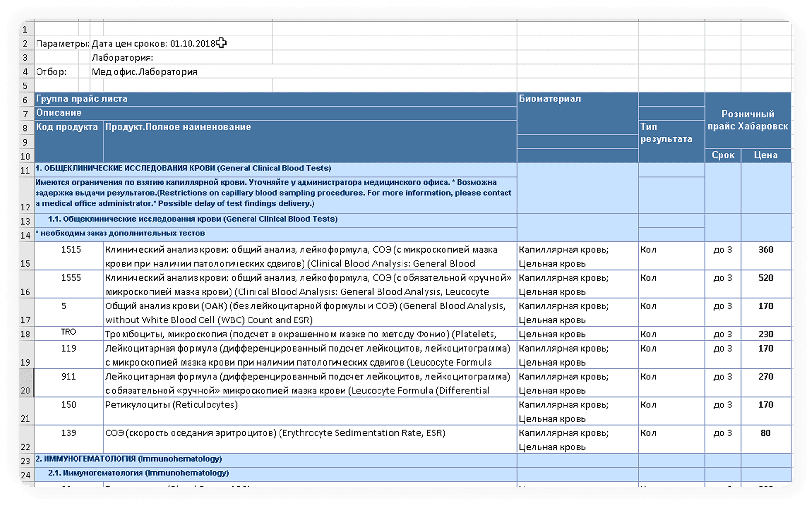Select the 'Мед офис.Лаборатория' cell
Viewport: 812px width, 506px height.
pyautogui.click(x=181, y=72)
